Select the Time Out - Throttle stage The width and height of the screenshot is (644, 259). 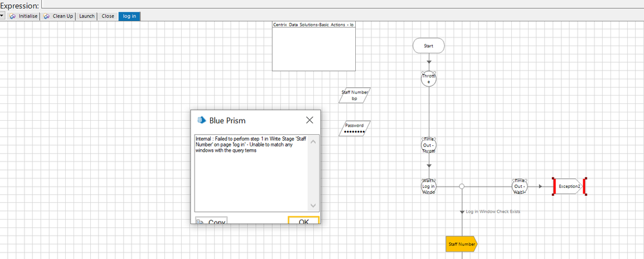point(429,145)
